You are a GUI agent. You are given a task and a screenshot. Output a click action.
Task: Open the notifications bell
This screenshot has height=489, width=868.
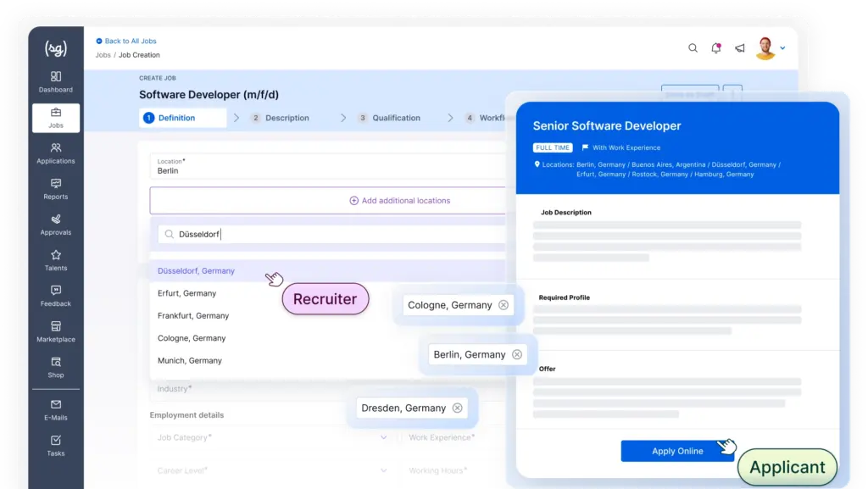coord(716,48)
